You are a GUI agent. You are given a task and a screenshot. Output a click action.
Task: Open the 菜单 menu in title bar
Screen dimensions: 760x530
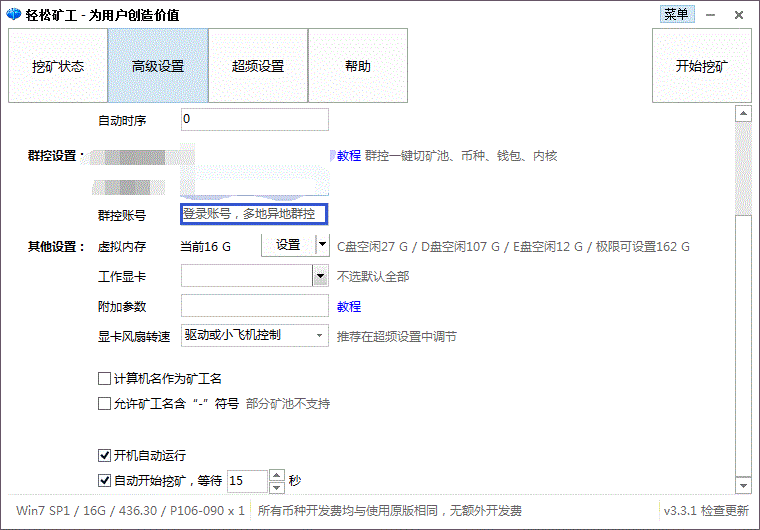[675, 14]
